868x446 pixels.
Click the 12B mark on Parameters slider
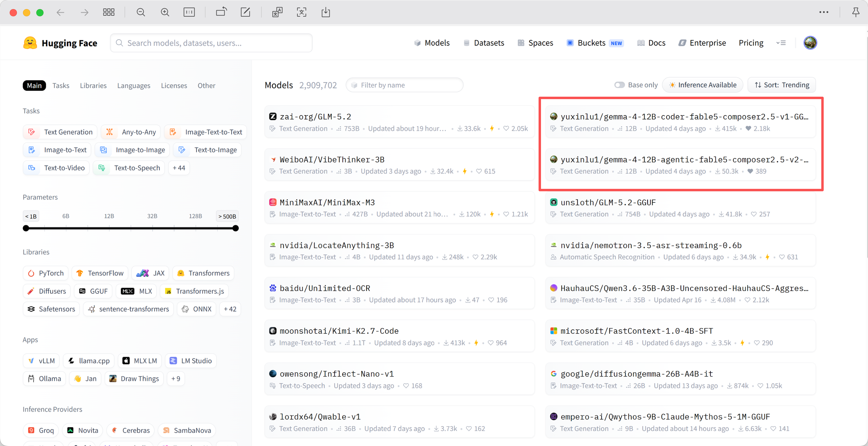(109, 216)
